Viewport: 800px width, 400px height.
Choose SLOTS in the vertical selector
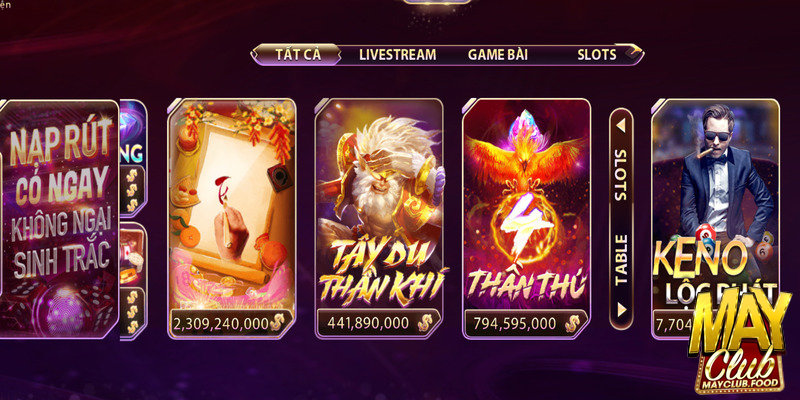[x=620, y=174]
